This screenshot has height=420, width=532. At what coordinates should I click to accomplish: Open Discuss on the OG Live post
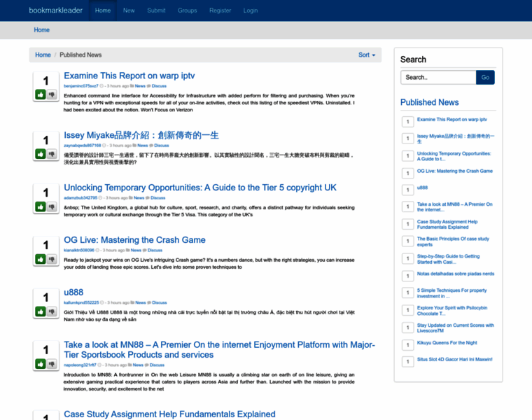click(155, 251)
